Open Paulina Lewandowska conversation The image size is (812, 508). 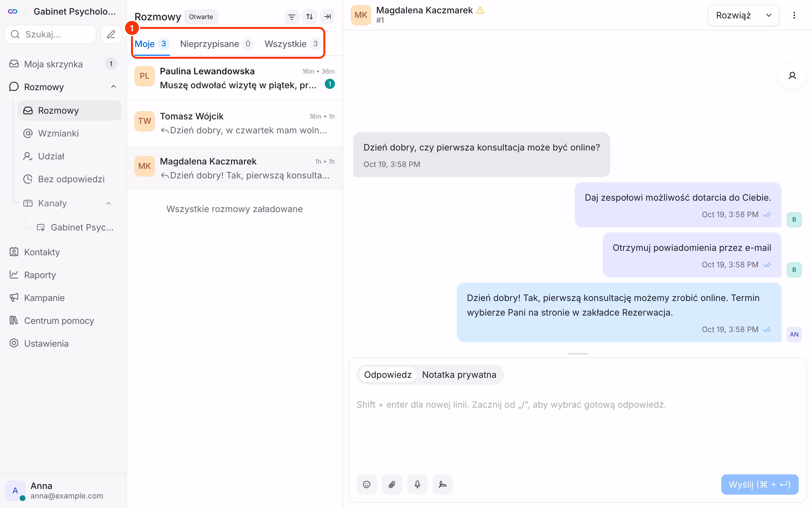coord(234,78)
